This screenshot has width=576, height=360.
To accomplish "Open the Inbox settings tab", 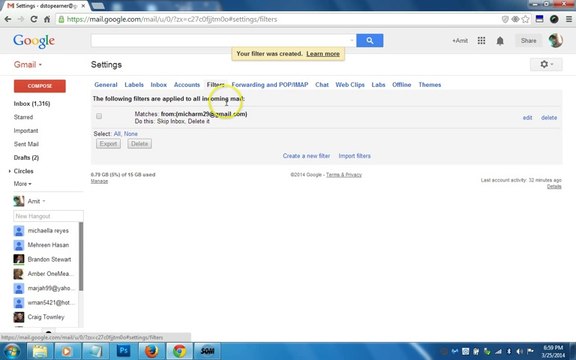I will coord(159,85).
